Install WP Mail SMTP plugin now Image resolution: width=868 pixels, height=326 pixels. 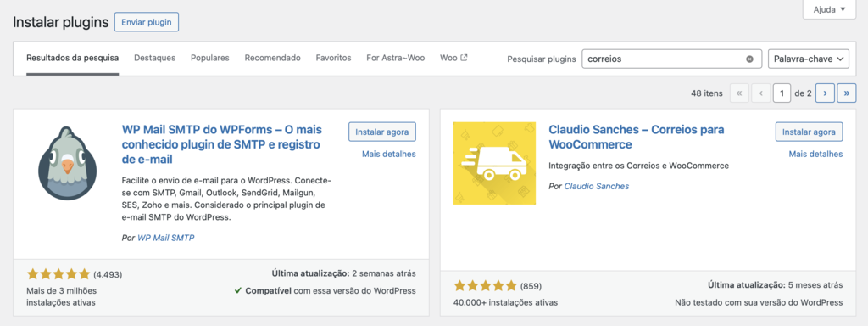382,132
